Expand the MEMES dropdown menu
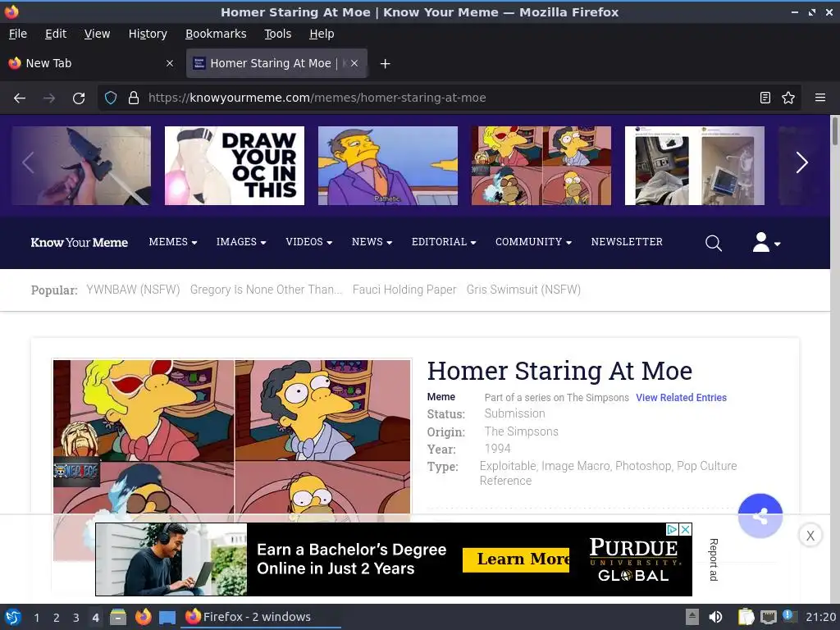This screenshot has height=630, width=840. pos(173,242)
